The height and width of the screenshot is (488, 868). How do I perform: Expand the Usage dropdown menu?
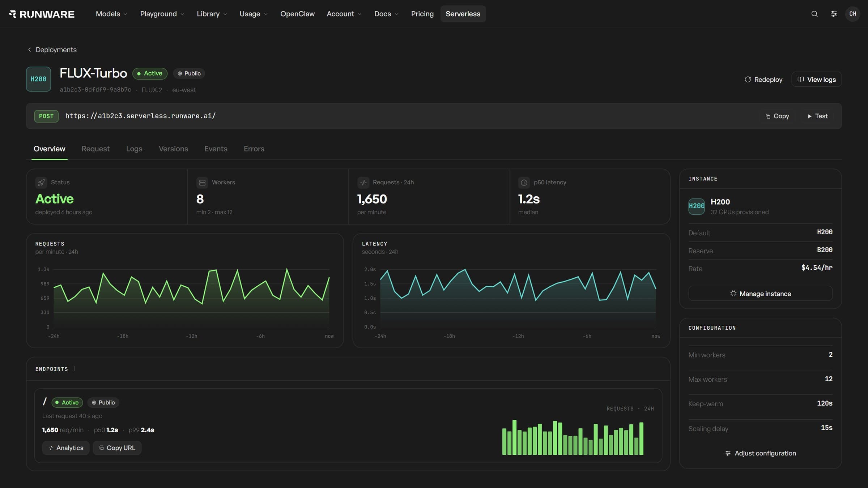click(253, 14)
